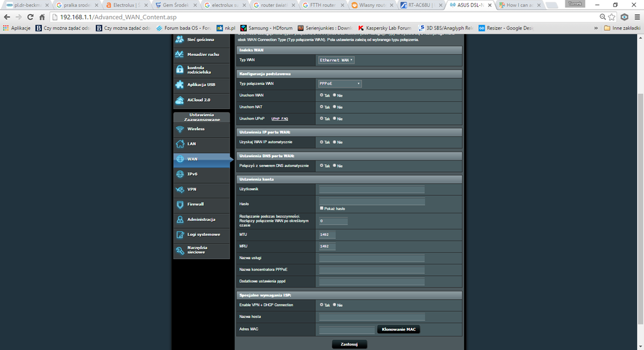This screenshot has height=350, width=644.
Task: Enable the Pokaż hasło checkbox
Action: [322, 208]
